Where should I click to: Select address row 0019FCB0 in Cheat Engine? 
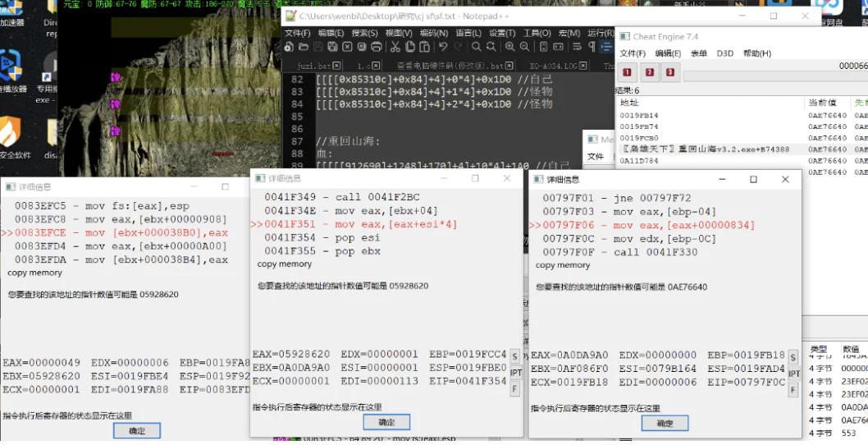[x=742, y=138]
